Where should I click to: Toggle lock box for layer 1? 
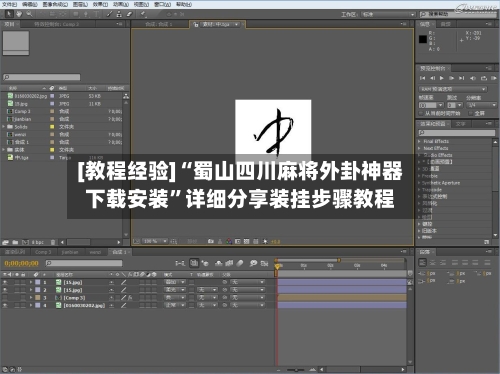23,282
